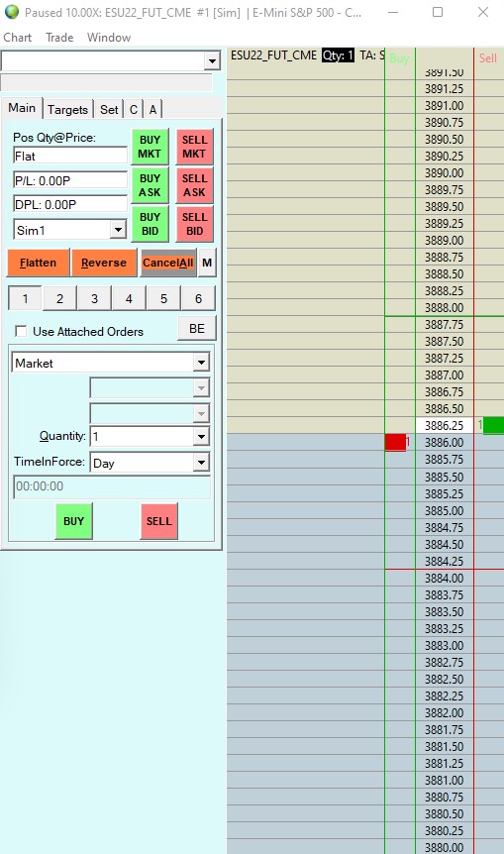The width and height of the screenshot is (504, 854).
Task: Open the Sim1 account dropdown
Action: coord(118,230)
